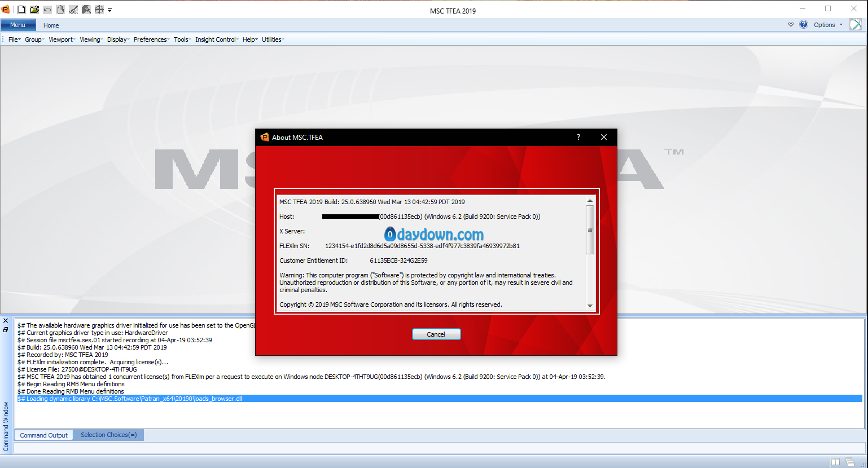This screenshot has width=868, height=468.
Task: Click the 'Begin Reading RMB Menu definitions' line
Action: [71, 384]
